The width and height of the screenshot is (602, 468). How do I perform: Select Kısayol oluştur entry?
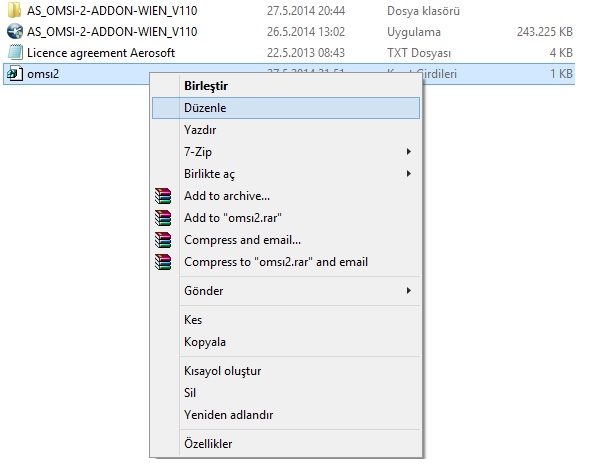tap(286, 371)
